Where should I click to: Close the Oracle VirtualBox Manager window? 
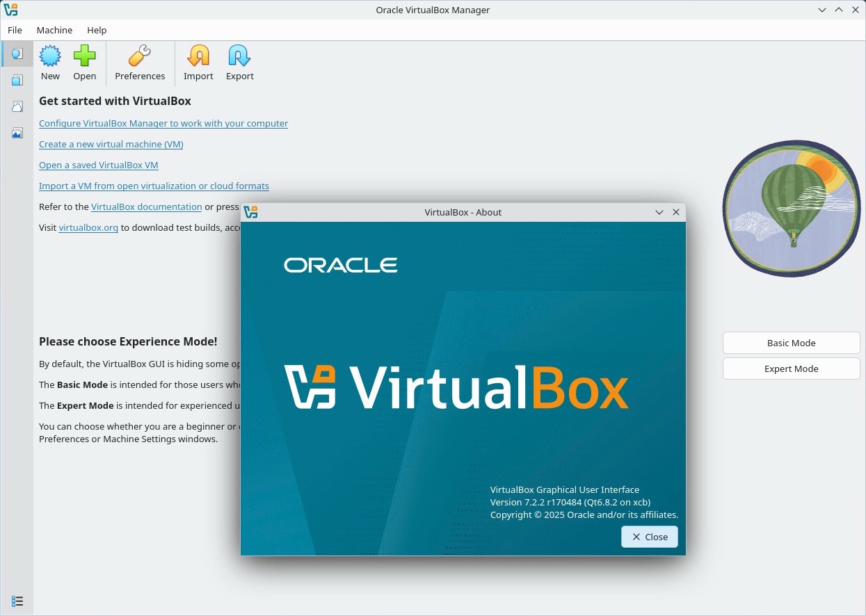(856, 10)
